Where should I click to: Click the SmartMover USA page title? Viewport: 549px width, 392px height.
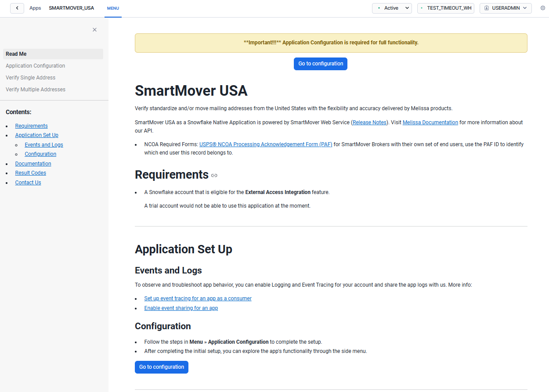[191, 91]
